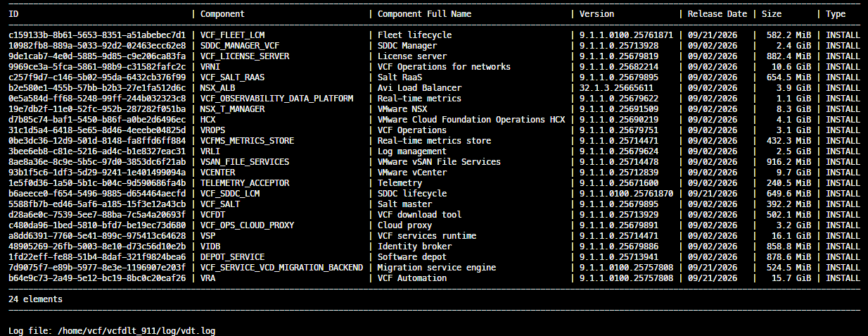Image resolution: width=868 pixels, height=336 pixels.
Task: Select VCF_SALT_RAAS component cell
Action: coord(233,77)
